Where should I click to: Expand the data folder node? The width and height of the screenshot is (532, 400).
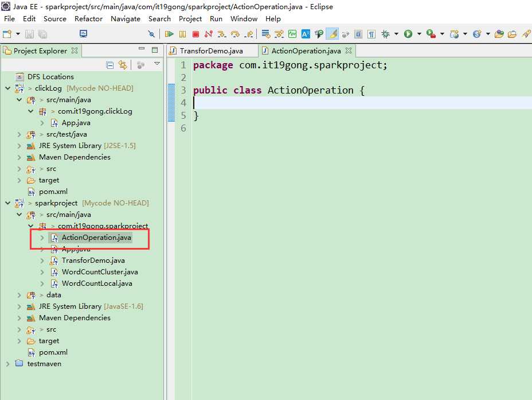point(19,295)
